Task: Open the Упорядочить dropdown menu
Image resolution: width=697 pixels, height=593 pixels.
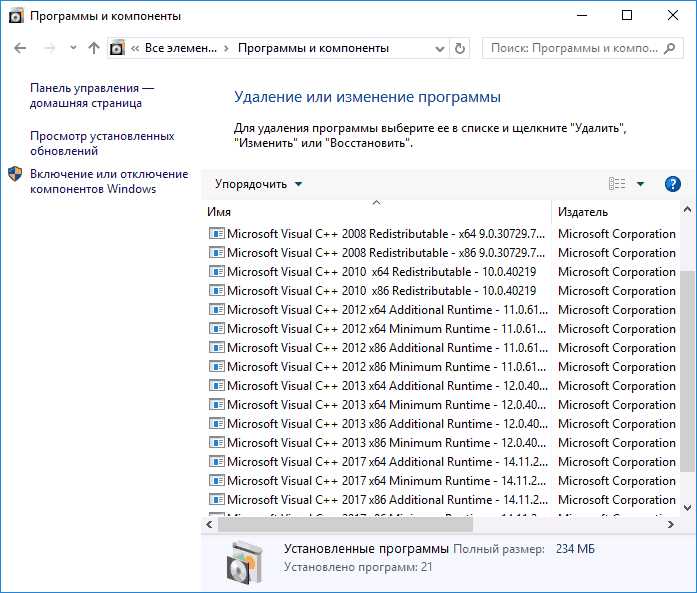Action: point(258,184)
